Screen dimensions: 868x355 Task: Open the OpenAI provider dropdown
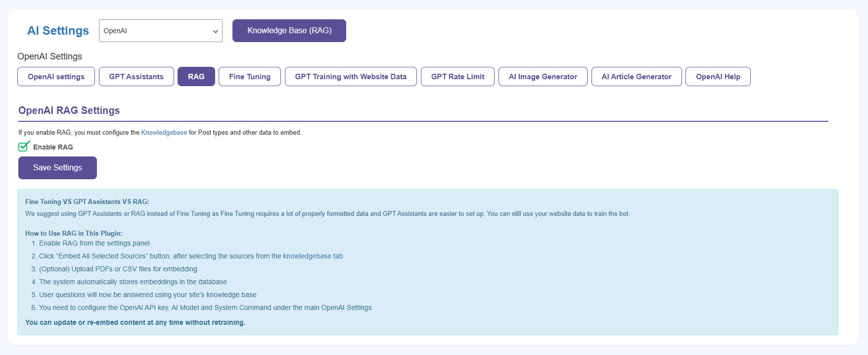[x=160, y=31]
